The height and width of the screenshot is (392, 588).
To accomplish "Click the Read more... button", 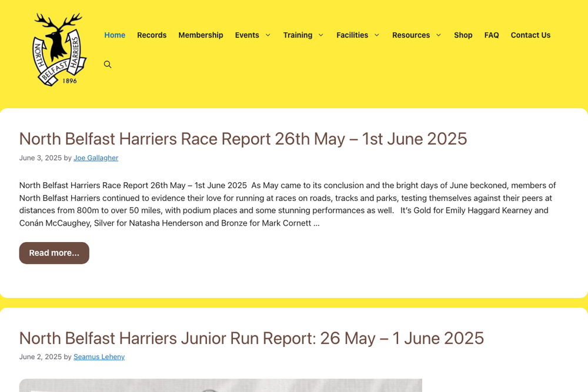I will [54, 253].
